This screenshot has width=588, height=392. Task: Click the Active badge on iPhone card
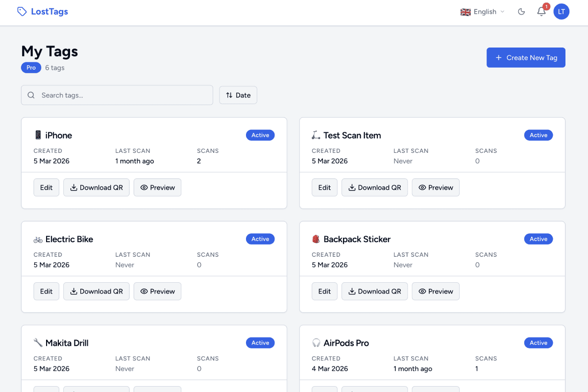point(260,135)
